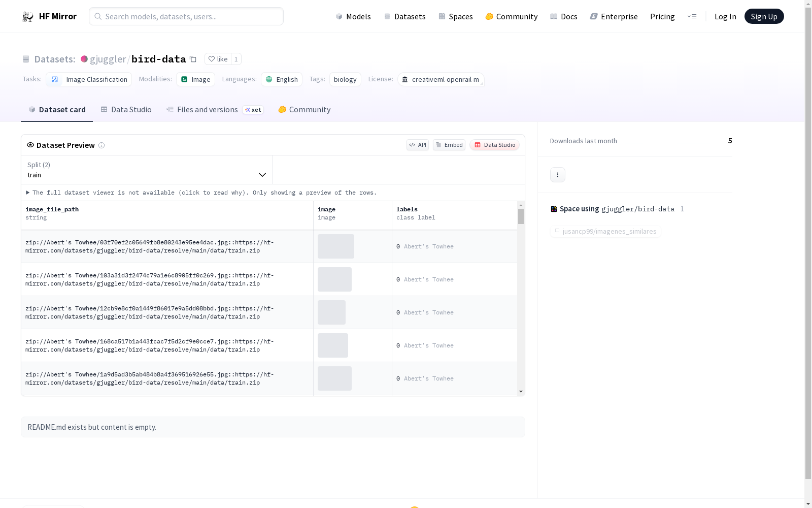
Task: Select the Image Classification task tag
Action: pos(89,79)
